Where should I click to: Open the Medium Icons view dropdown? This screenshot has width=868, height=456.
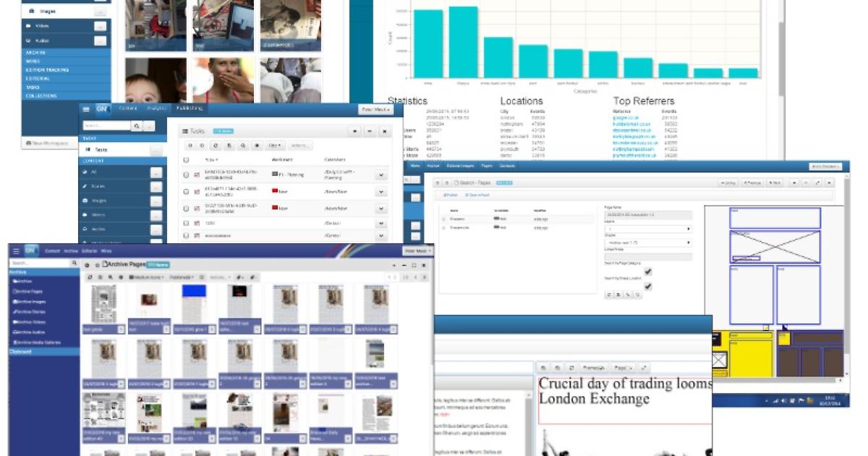(145, 277)
